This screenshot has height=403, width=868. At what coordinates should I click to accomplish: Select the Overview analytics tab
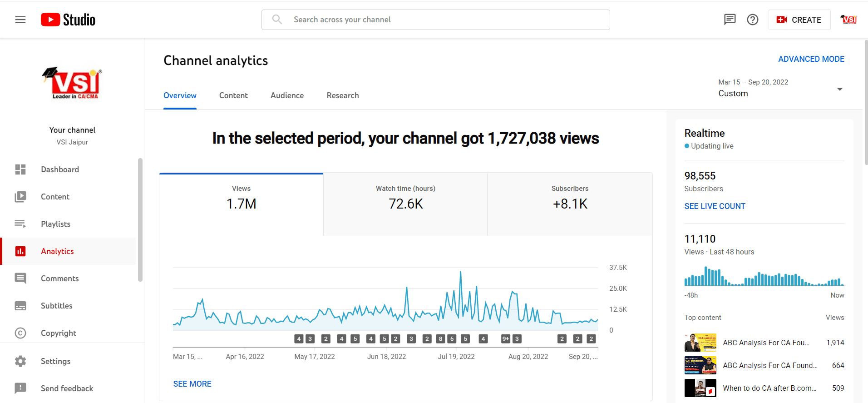180,95
